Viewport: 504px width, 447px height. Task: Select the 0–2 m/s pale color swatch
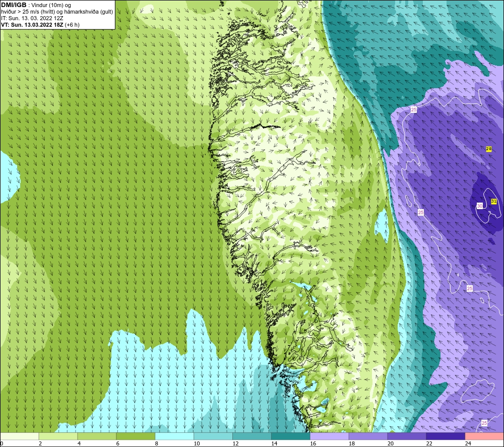pyautogui.click(x=20, y=436)
